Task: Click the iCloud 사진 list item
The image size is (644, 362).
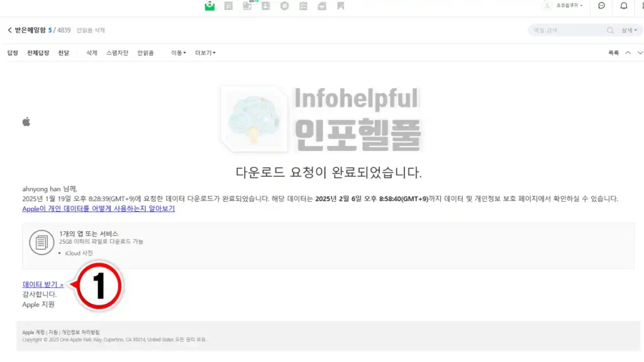Action: tap(79, 253)
